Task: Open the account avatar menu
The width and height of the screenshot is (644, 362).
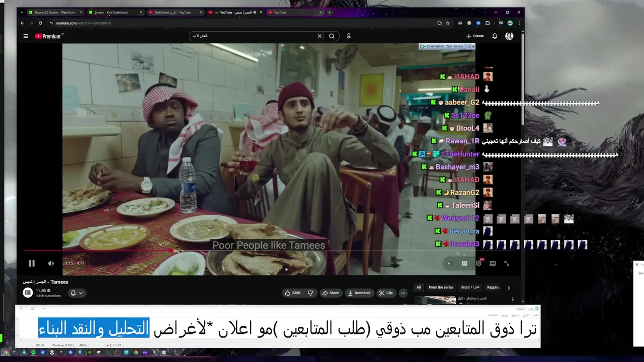Action: (x=509, y=36)
